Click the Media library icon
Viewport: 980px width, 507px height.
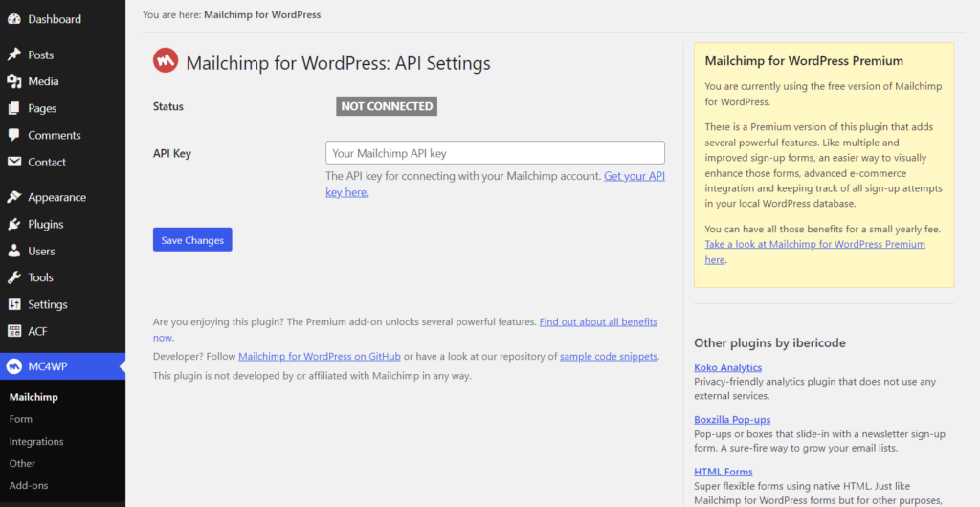(x=13, y=82)
